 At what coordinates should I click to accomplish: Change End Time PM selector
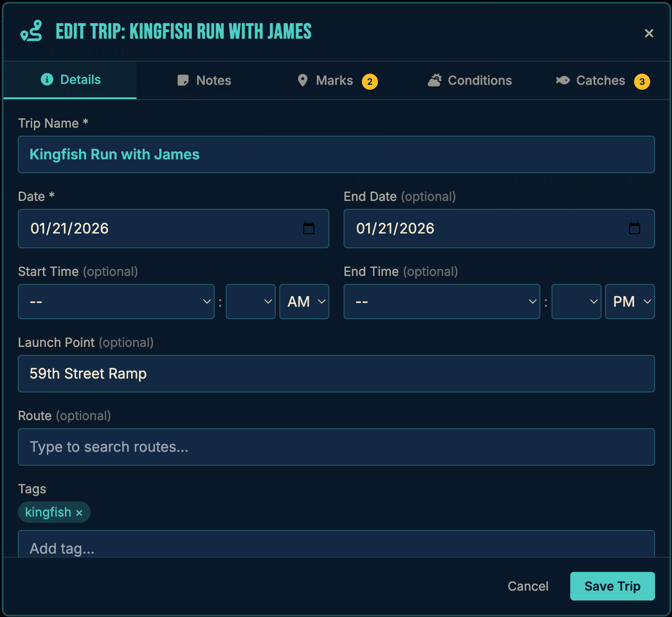click(x=630, y=302)
